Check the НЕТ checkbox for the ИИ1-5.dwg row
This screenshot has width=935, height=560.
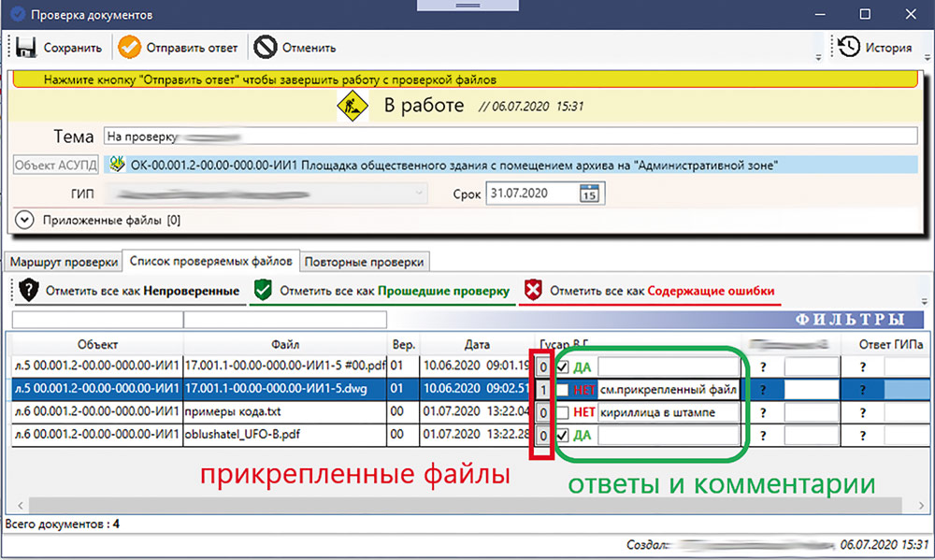coord(562,389)
